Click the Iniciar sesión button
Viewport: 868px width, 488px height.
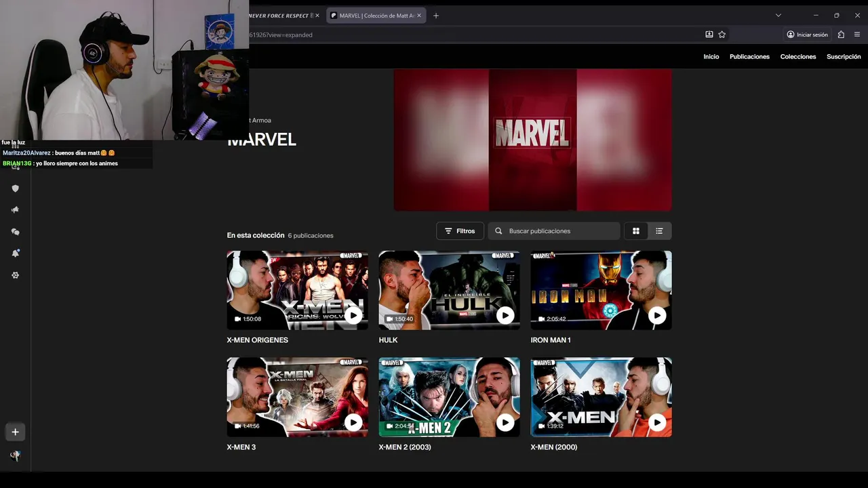tap(807, 35)
